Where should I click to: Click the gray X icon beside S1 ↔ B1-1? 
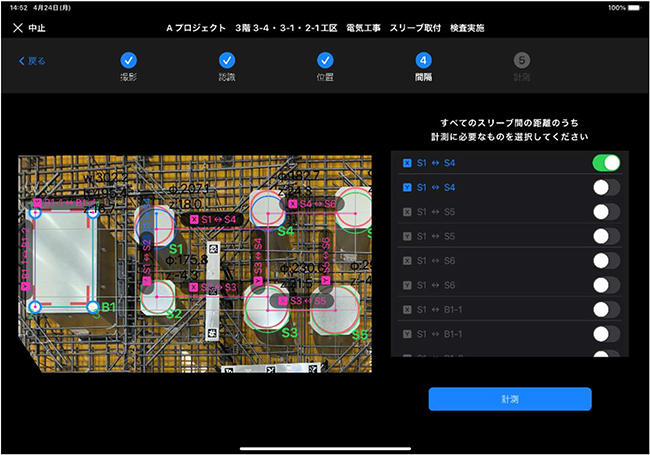407,310
